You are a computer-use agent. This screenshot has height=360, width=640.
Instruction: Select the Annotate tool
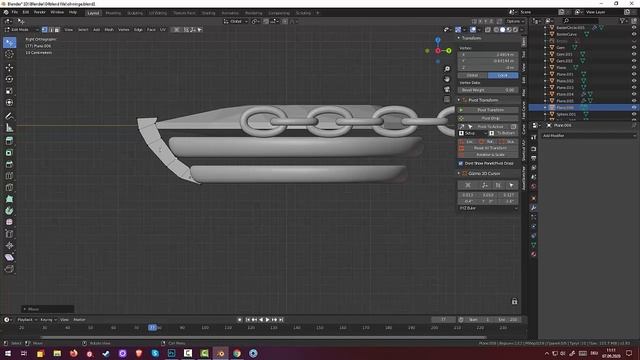[9, 116]
